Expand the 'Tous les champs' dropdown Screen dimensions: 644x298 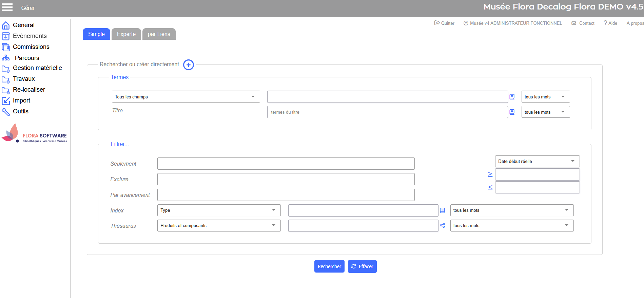pos(186,97)
